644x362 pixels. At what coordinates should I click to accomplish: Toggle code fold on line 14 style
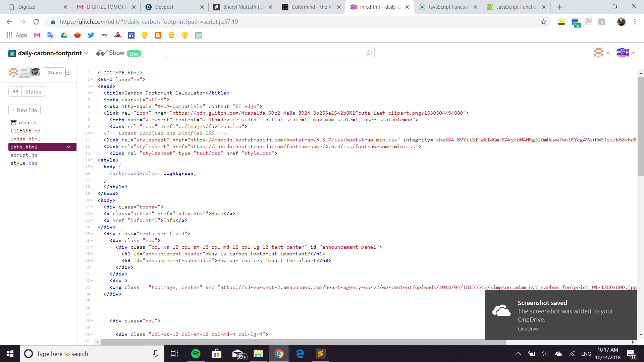click(92, 160)
